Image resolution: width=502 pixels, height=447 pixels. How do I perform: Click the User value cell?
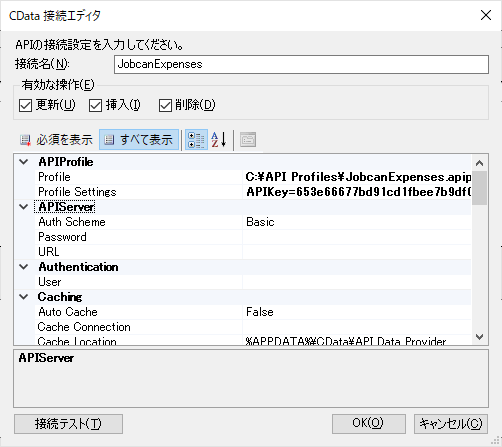357,282
